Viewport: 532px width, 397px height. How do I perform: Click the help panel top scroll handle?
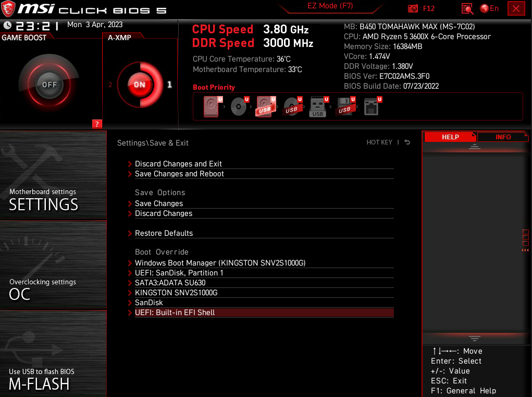coord(474,147)
